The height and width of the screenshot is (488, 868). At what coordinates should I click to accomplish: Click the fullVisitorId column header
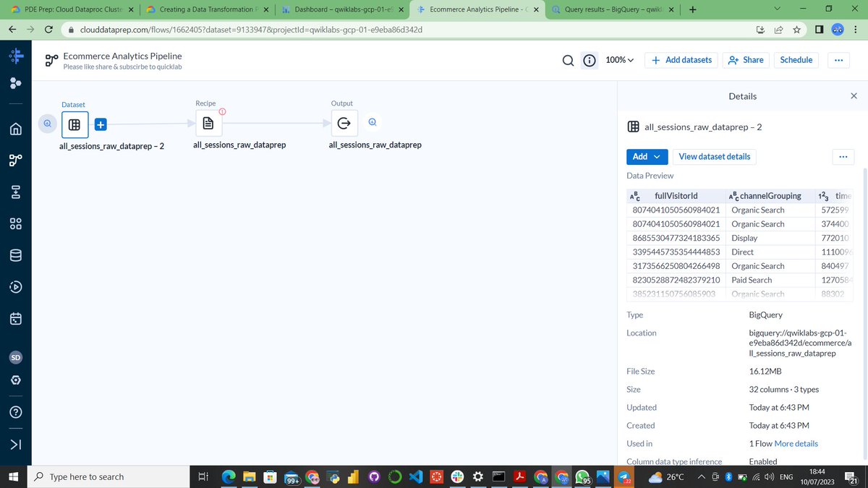(x=676, y=195)
